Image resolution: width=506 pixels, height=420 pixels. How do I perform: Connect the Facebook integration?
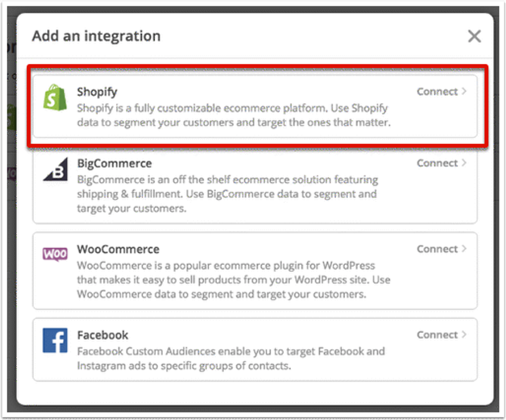437,335
